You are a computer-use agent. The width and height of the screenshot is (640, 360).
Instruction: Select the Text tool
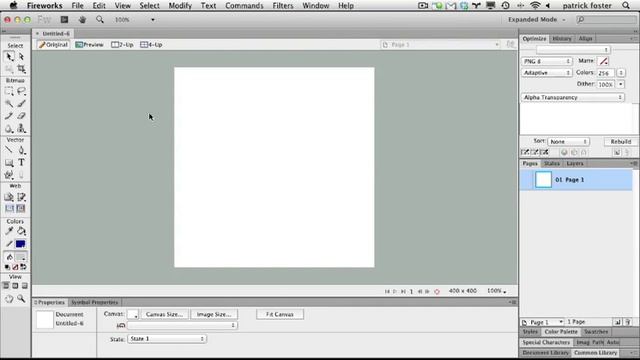coord(21,162)
